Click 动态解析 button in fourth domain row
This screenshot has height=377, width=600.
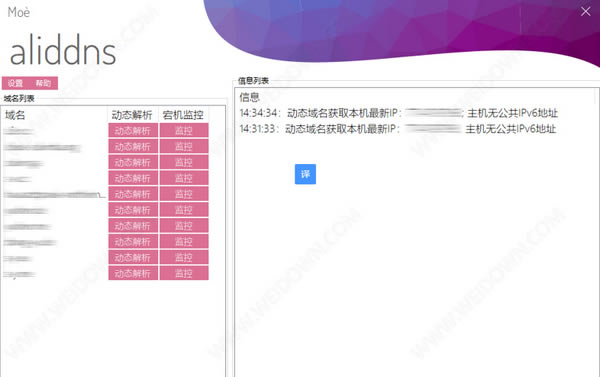pyautogui.click(x=133, y=178)
